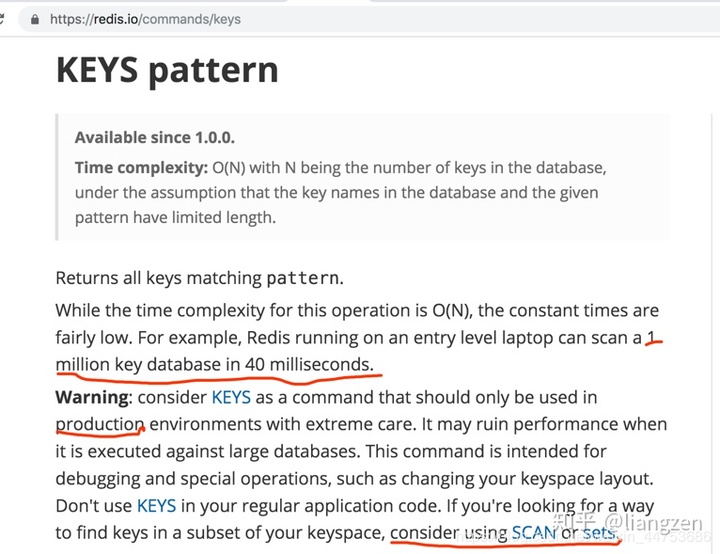Click the 'KEYS pattern' page heading
Viewport: 720px width, 554px height.
[166, 70]
